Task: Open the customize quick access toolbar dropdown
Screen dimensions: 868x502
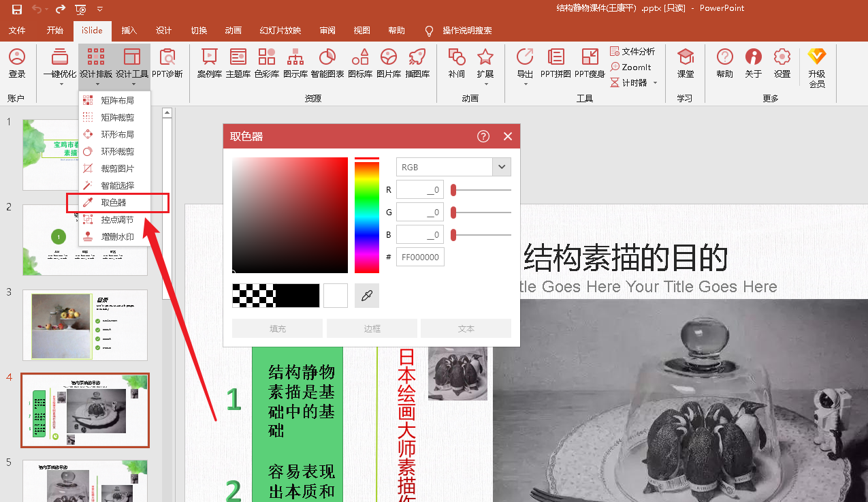Action: (x=100, y=9)
